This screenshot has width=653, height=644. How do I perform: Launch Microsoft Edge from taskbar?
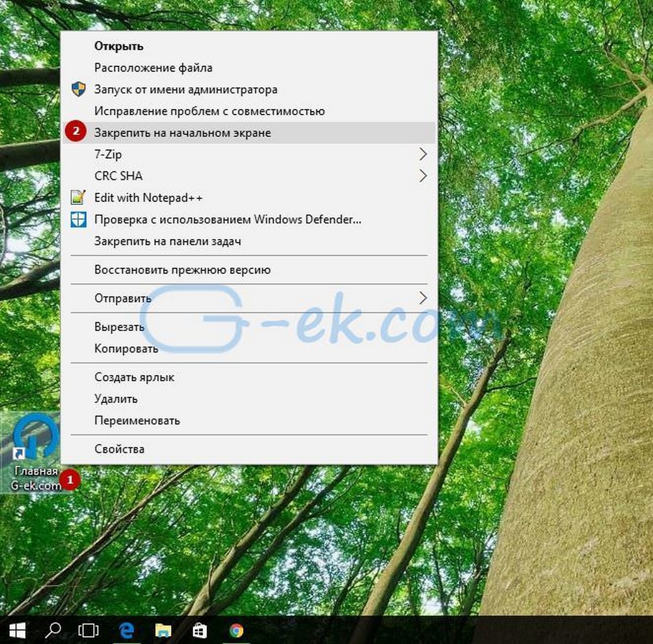click(x=127, y=630)
